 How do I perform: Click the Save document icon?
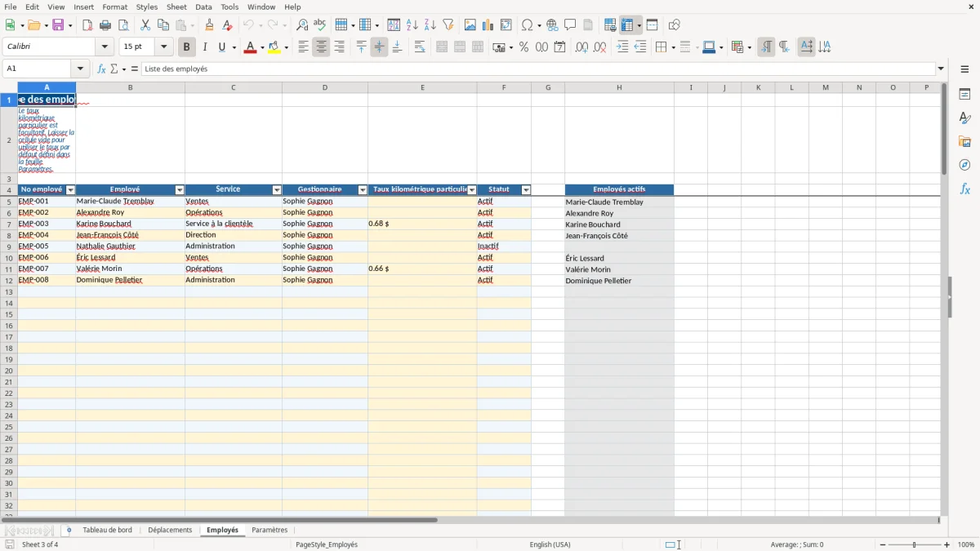(58, 25)
